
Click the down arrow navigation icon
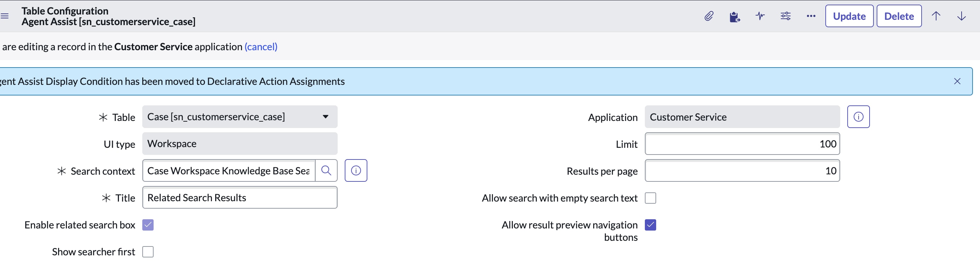(962, 16)
